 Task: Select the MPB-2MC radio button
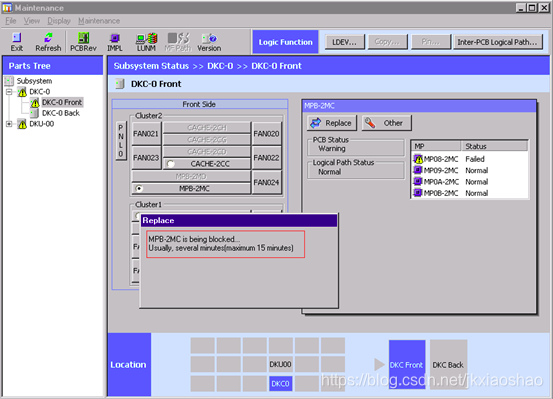point(139,188)
